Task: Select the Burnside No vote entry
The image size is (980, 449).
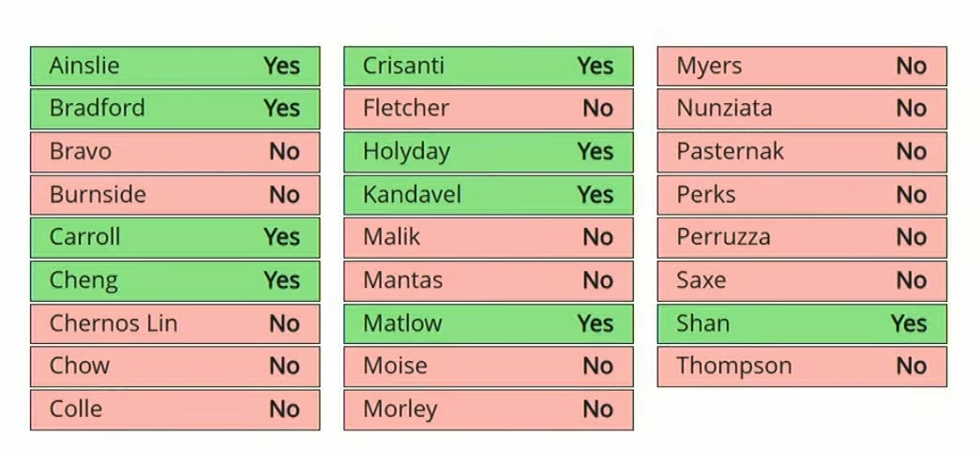Action: point(174,195)
